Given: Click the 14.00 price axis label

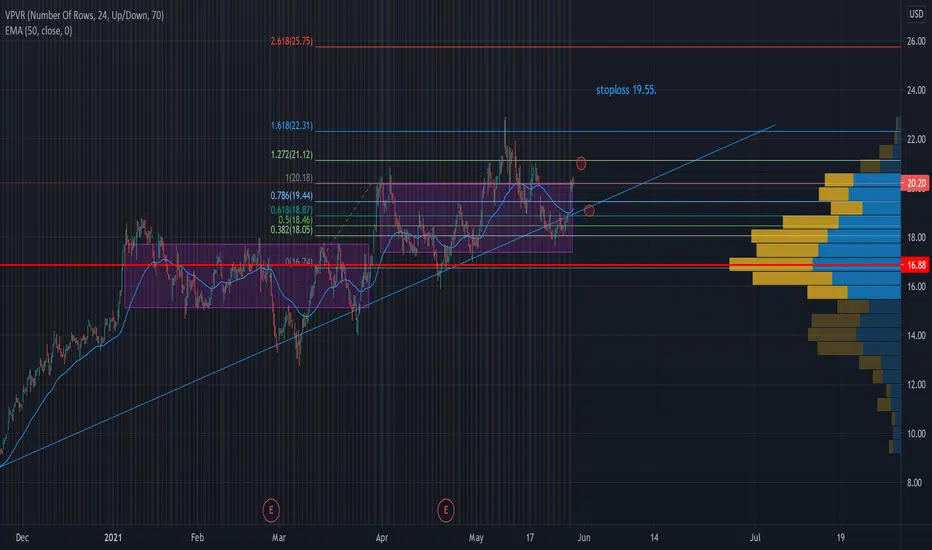Looking at the screenshot, I should [x=916, y=335].
